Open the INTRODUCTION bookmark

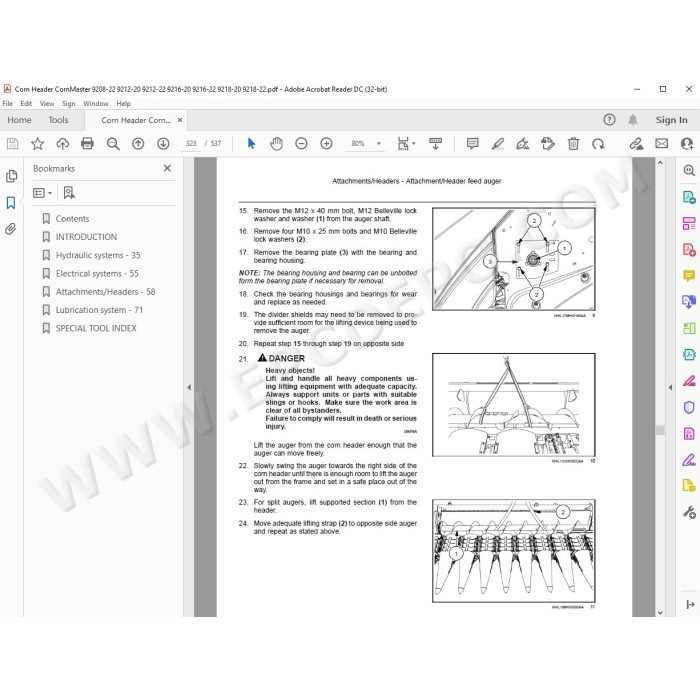(86, 237)
